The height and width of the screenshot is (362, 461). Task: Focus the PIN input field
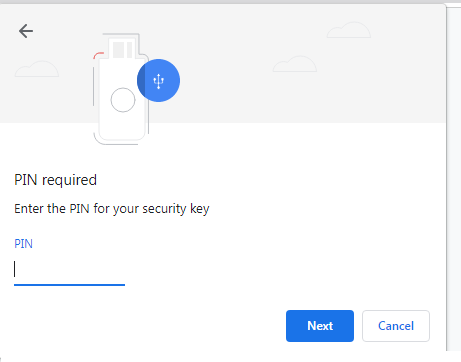click(69, 269)
